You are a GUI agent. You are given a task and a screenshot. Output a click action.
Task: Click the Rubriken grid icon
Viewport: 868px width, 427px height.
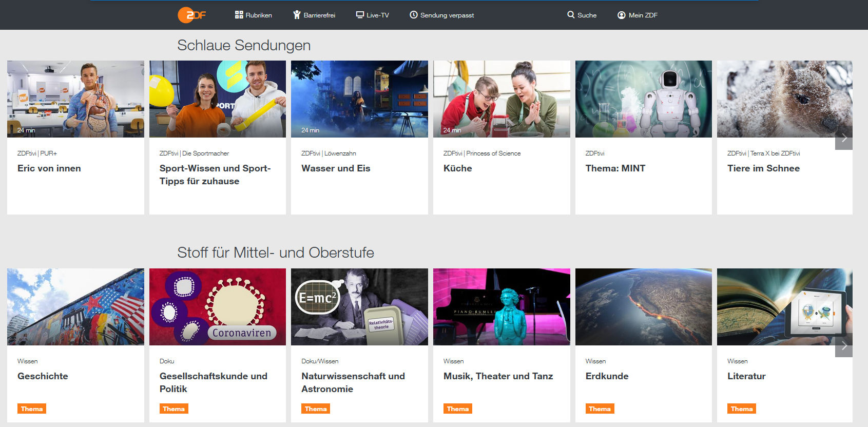click(239, 15)
